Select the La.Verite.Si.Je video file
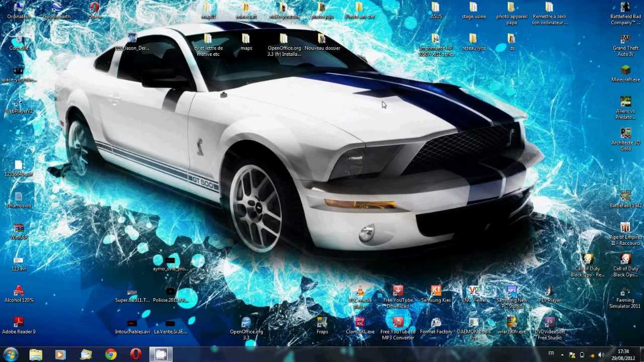Viewport: 644px width, 362px height. (170, 326)
